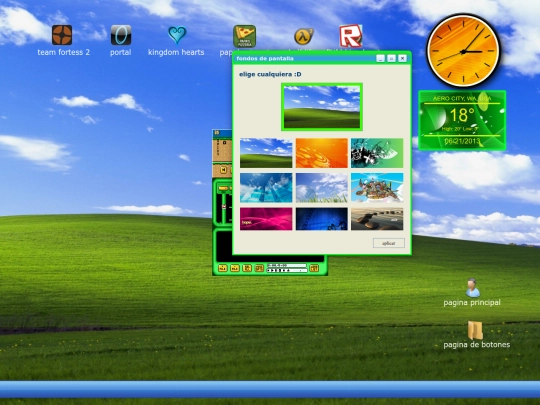Click the first yellow button in player's bottom row
The image size is (540, 405).
point(223,268)
